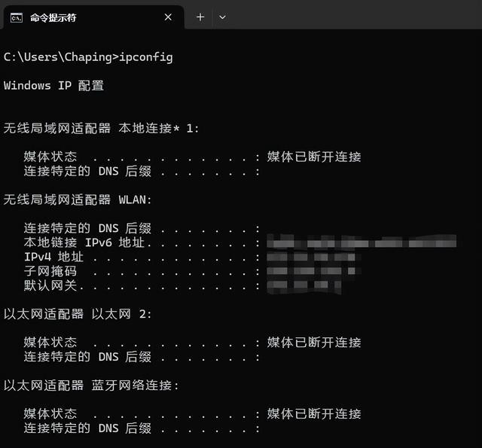Click 媒体已断开连接 under 以太网 2
This screenshot has height=448, width=482.
tap(314, 343)
